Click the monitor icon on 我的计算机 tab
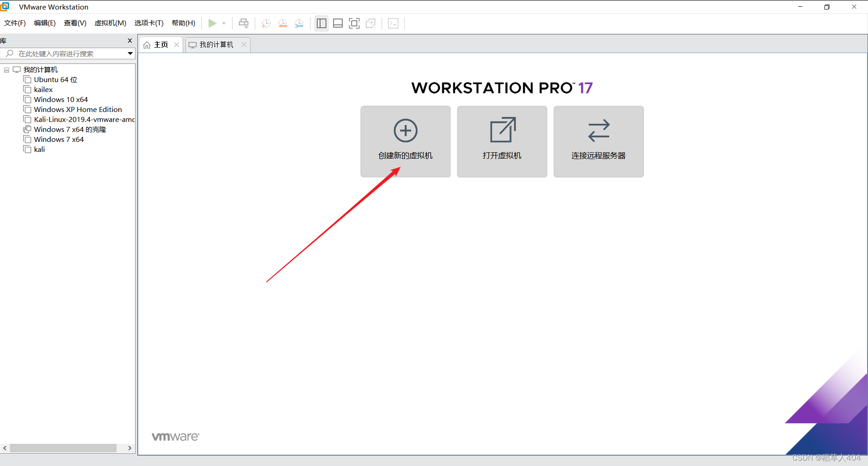 (x=193, y=45)
